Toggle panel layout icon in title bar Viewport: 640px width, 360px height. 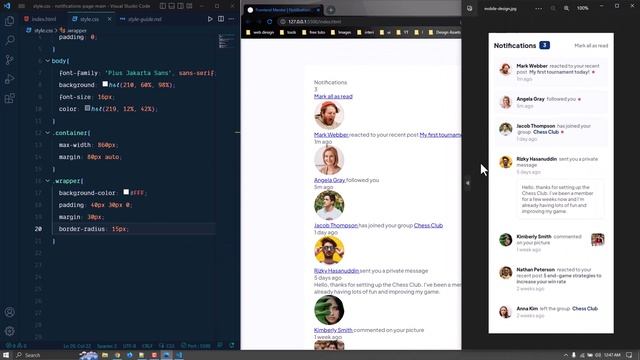[171, 6]
